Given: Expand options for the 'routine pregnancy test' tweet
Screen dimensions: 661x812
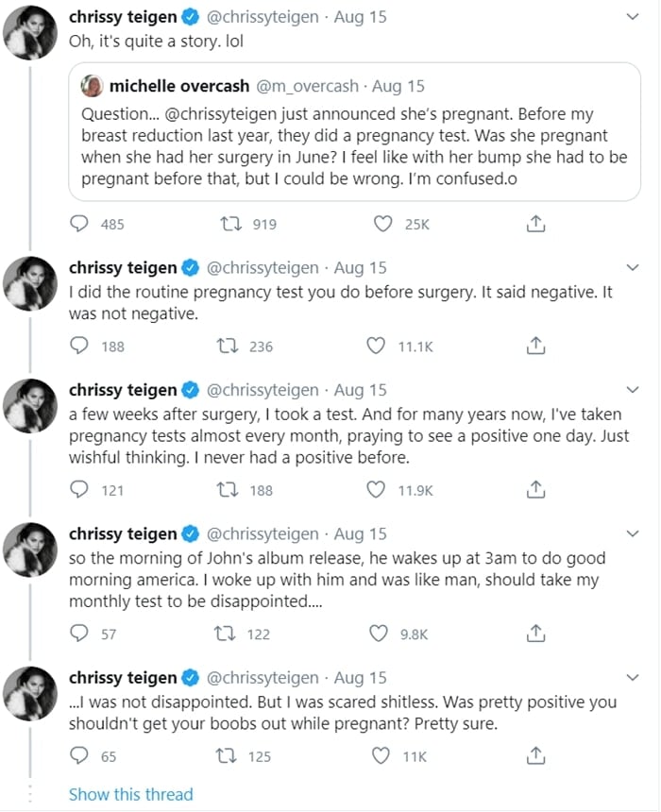Looking at the screenshot, I should (634, 268).
